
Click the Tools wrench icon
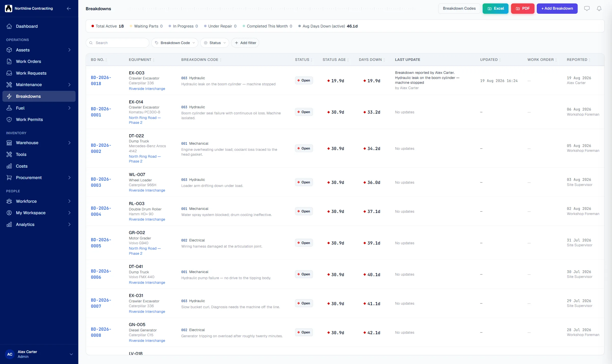click(x=9, y=154)
